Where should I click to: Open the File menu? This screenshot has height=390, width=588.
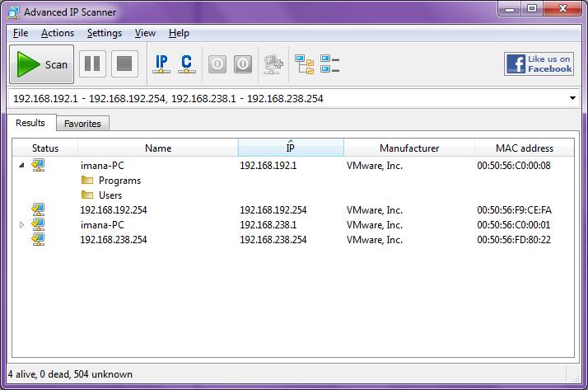point(21,33)
